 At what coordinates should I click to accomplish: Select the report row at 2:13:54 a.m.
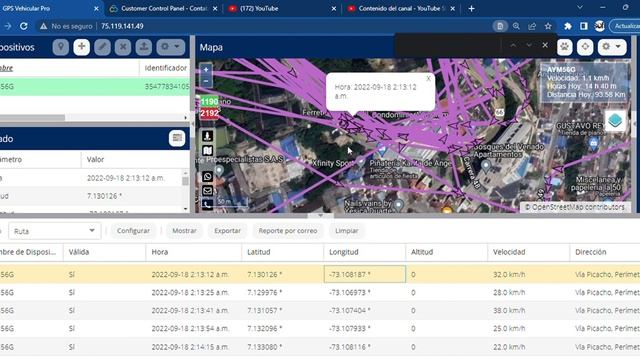pos(320,329)
